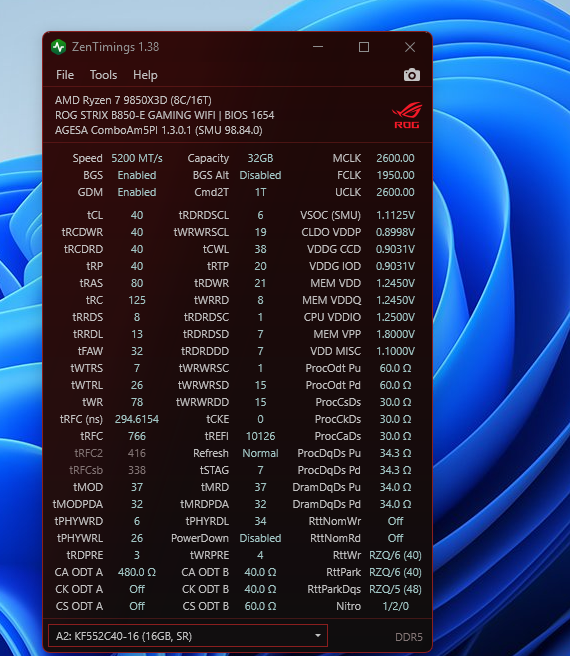Minimize the ZenTimings window
This screenshot has width=570, height=656.
(x=318, y=47)
